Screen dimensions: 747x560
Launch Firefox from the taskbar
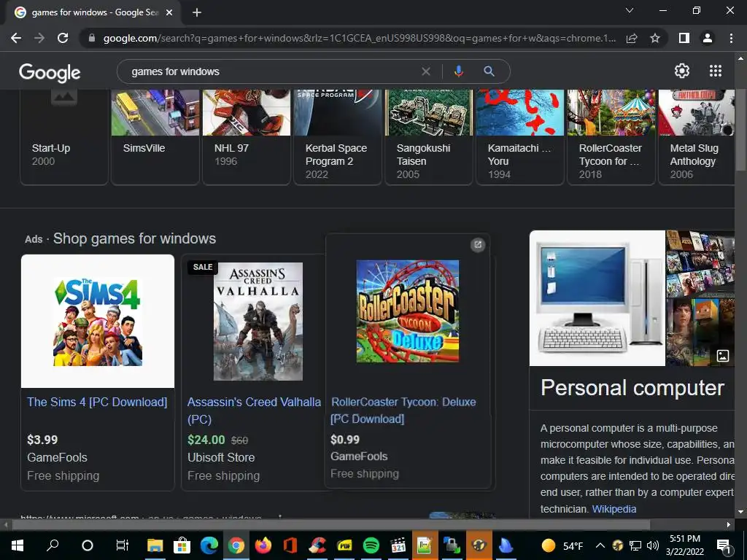pos(263,545)
